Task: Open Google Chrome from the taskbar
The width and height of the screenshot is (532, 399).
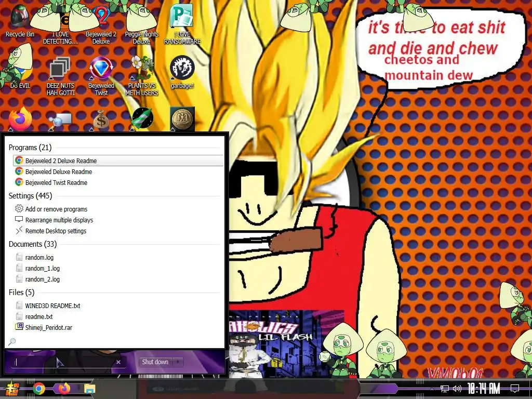Action: tap(39, 389)
